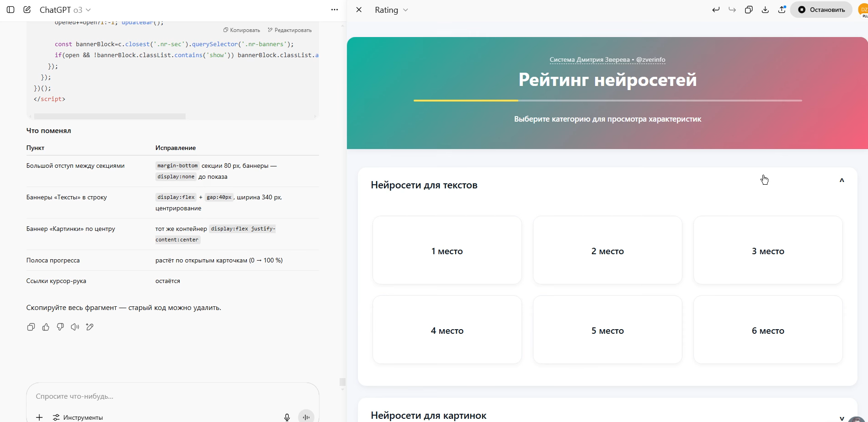Click the Выберите категорию для просмотра характеристик subtitle
This screenshot has height=422, width=868.
(x=607, y=119)
